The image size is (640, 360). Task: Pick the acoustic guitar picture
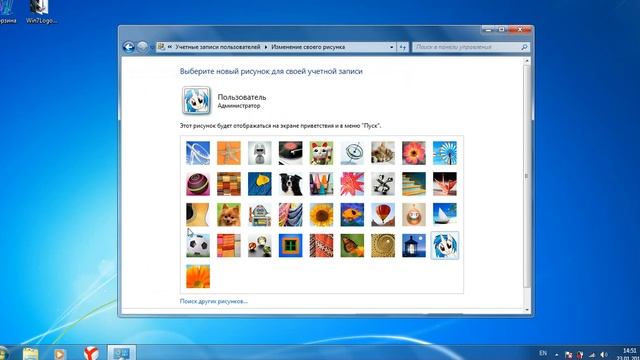coord(198,215)
